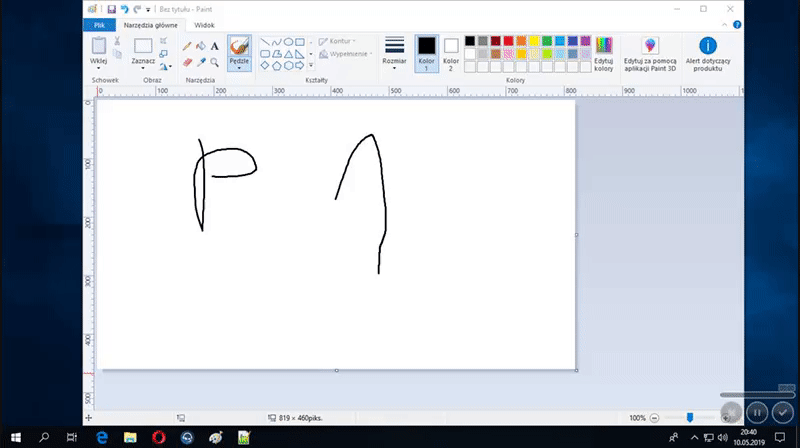Open File Explorer from the taskbar
This screenshot has height=448, width=800.
(x=130, y=437)
